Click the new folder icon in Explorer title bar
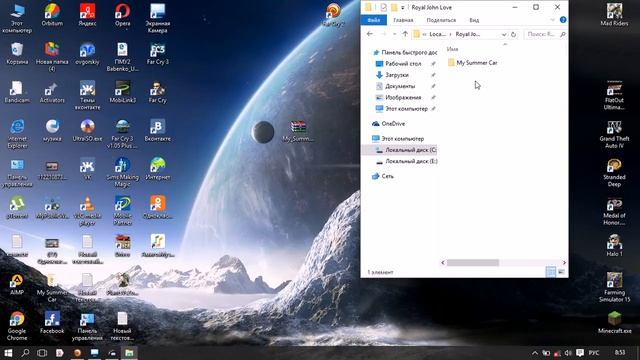Screen dimensions: 640x360 pyautogui.click(x=394, y=7)
